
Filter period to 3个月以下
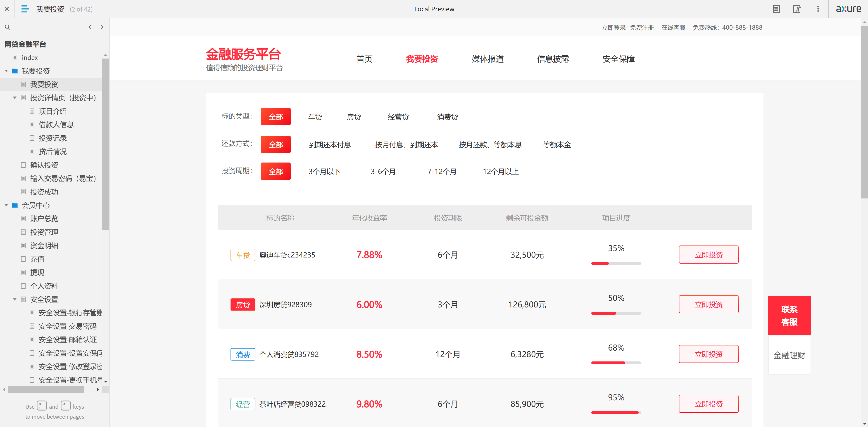pos(324,172)
